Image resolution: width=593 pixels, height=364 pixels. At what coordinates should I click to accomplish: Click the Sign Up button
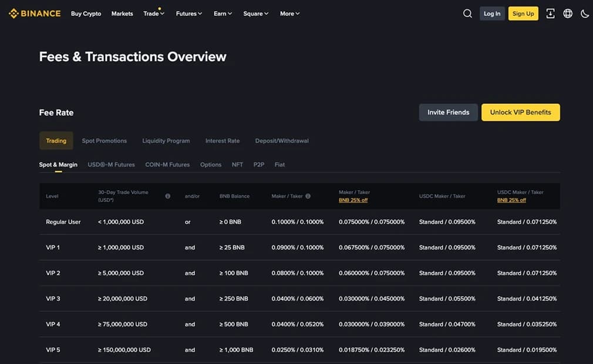point(523,13)
